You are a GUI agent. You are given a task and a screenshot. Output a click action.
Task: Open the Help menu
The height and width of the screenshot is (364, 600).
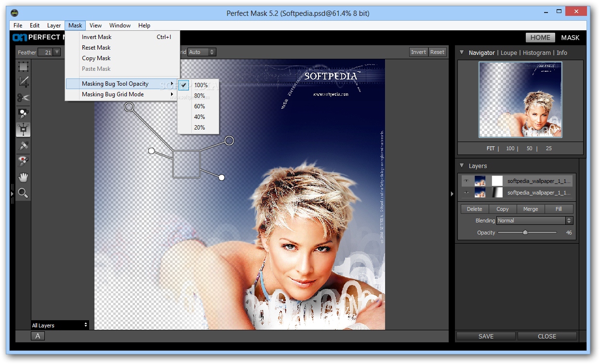click(144, 26)
